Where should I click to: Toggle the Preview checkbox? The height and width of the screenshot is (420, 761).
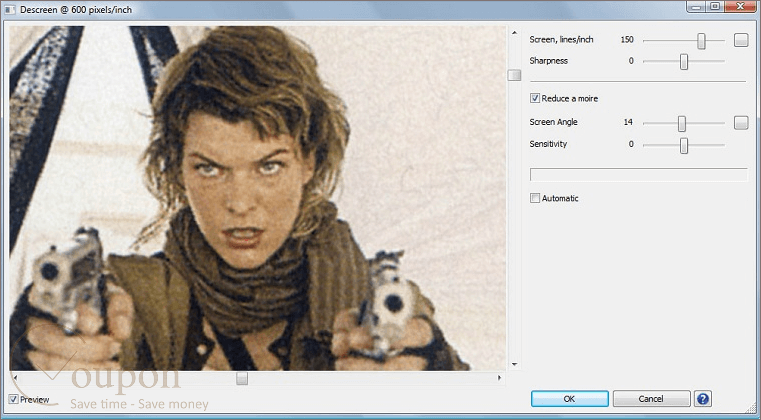[14, 399]
